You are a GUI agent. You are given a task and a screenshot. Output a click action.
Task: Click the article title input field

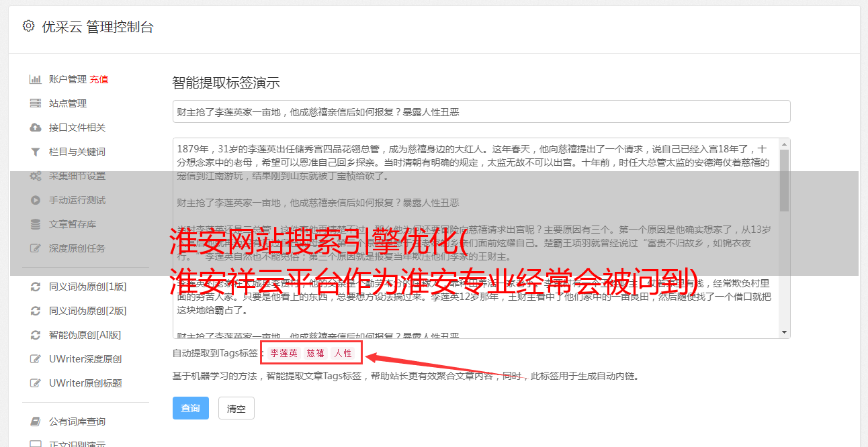click(x=481, y=111)
